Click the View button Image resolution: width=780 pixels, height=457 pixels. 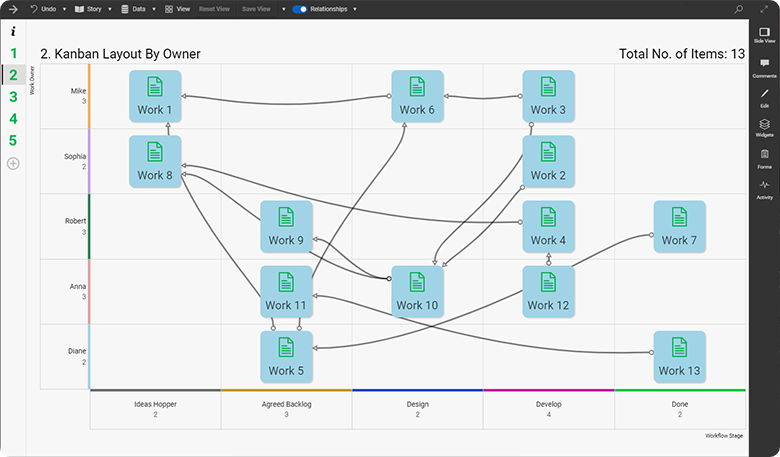[177, 8]
